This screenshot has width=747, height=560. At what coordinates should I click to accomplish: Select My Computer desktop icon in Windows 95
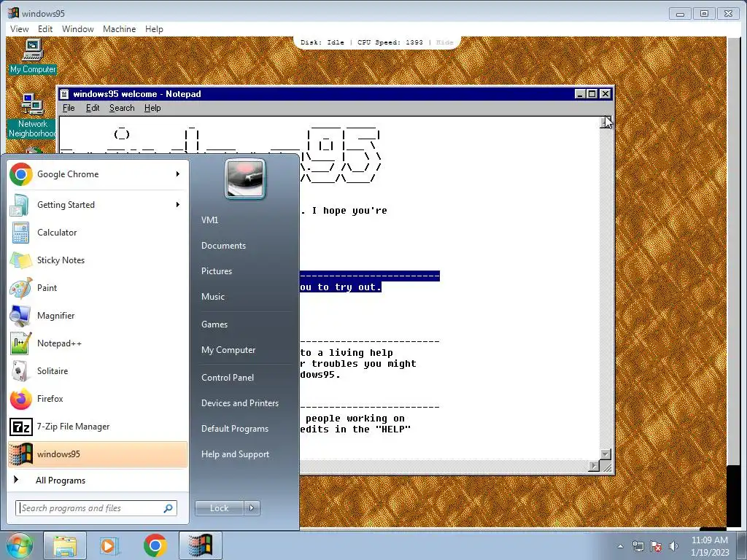click(x=33, y=57)
